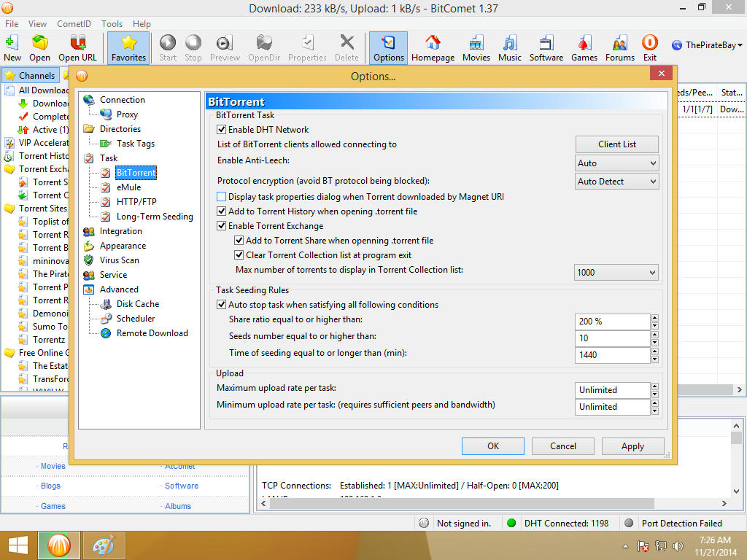
Task: Open the ThePirateBay search dropdown arrow
Action: 740,45
